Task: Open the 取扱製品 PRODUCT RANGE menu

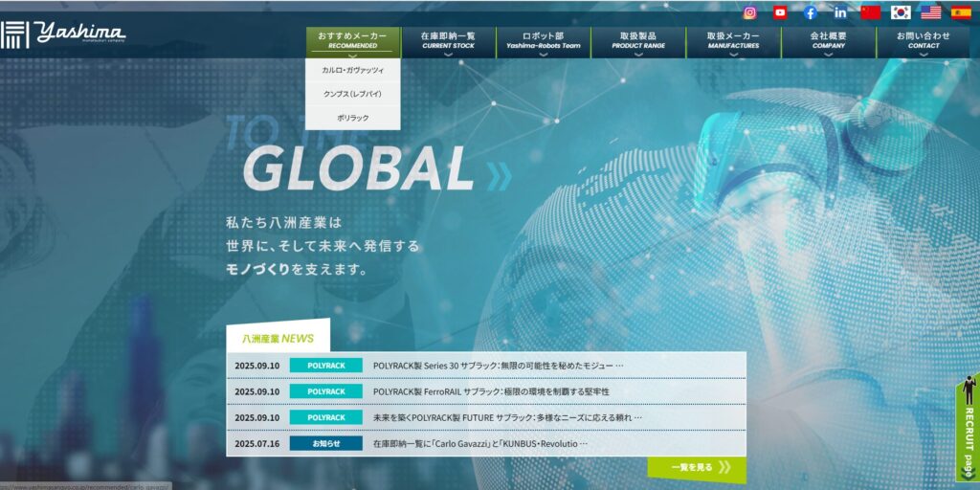Action: [x=638, y=42]
